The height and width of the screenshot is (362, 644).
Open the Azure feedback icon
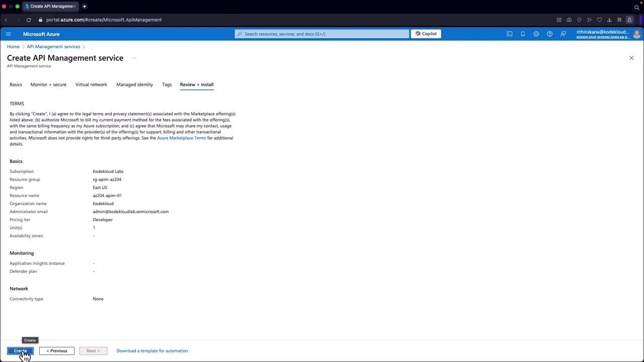click(563, 34)
